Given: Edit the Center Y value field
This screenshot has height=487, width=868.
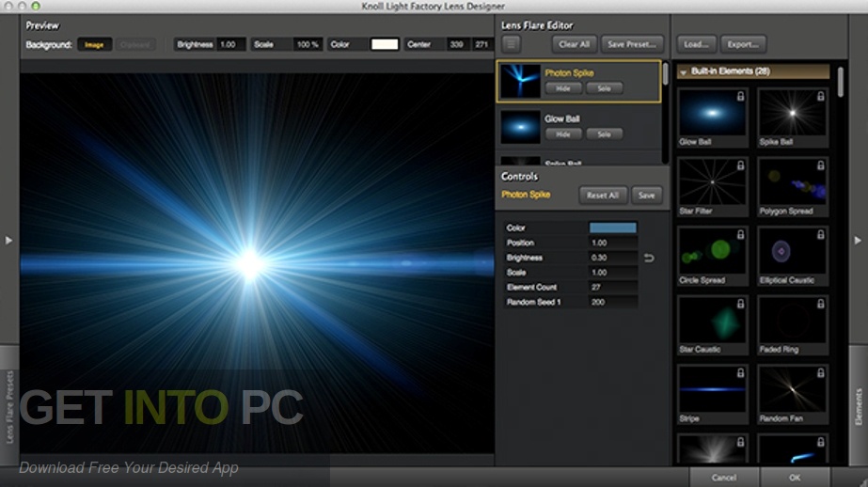Looking at the screenshot, I should [x=481, y=44].
